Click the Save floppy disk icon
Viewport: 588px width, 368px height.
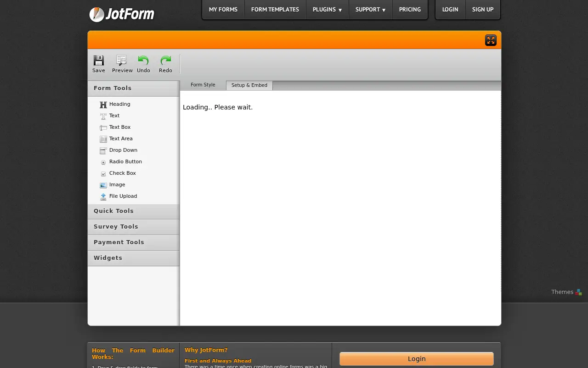99,60
